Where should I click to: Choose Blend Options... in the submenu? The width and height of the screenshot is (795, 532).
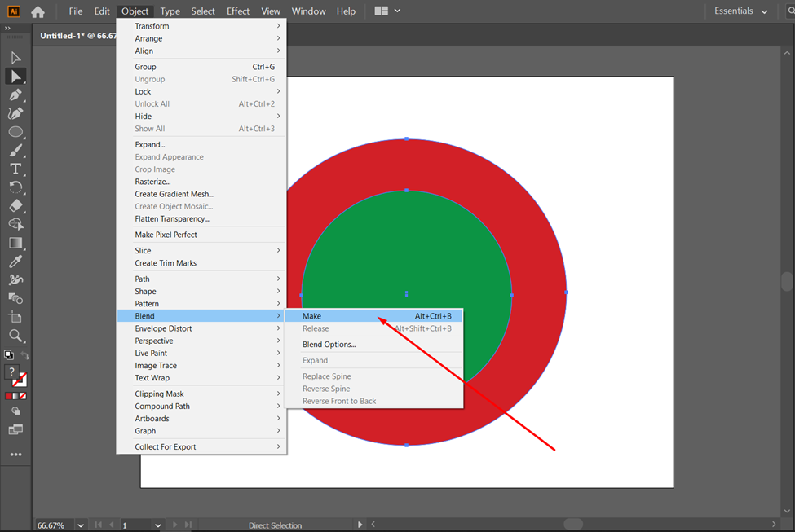point(374,345)
